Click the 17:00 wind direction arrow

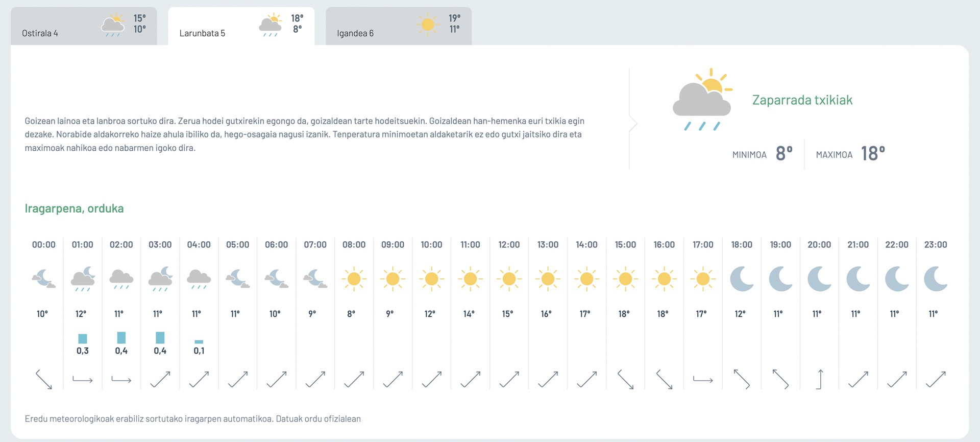click(703, 380)
